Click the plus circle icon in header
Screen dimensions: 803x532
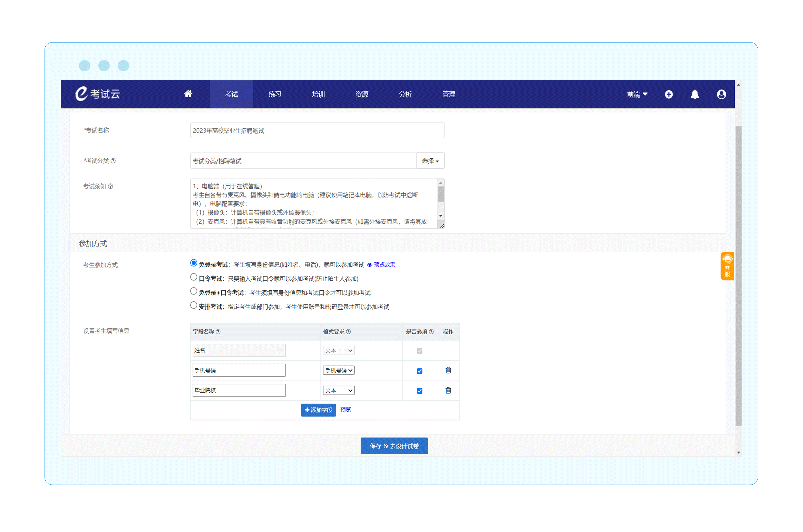pyautogui.click(x=668, y=94)
